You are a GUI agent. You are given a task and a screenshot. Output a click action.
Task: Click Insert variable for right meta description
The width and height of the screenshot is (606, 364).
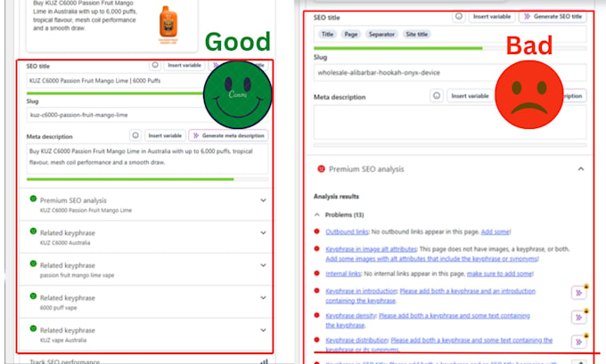click(x=470, y=96)
